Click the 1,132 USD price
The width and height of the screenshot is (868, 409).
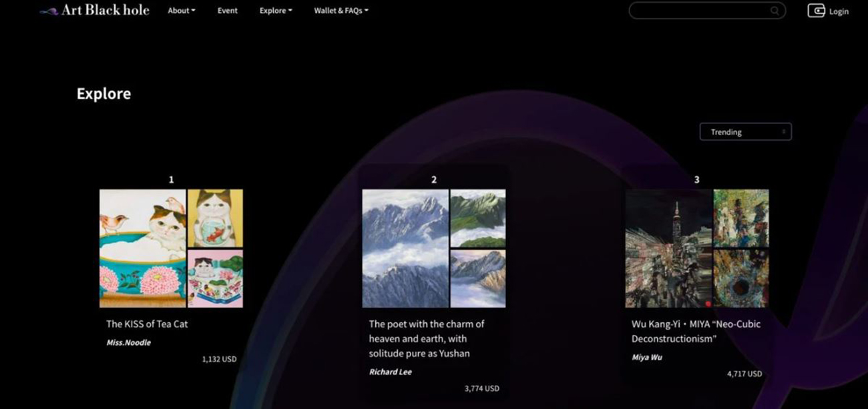(219, 359)
